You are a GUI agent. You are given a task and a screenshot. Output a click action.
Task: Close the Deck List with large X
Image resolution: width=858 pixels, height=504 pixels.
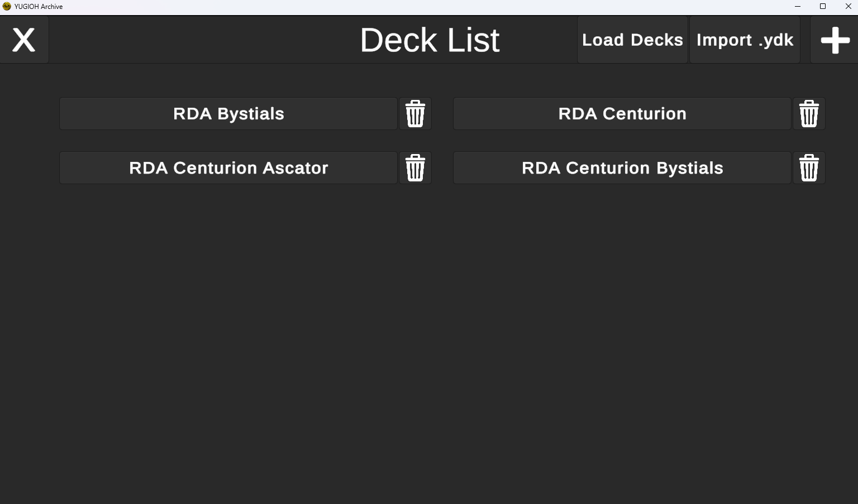(24, 40)
